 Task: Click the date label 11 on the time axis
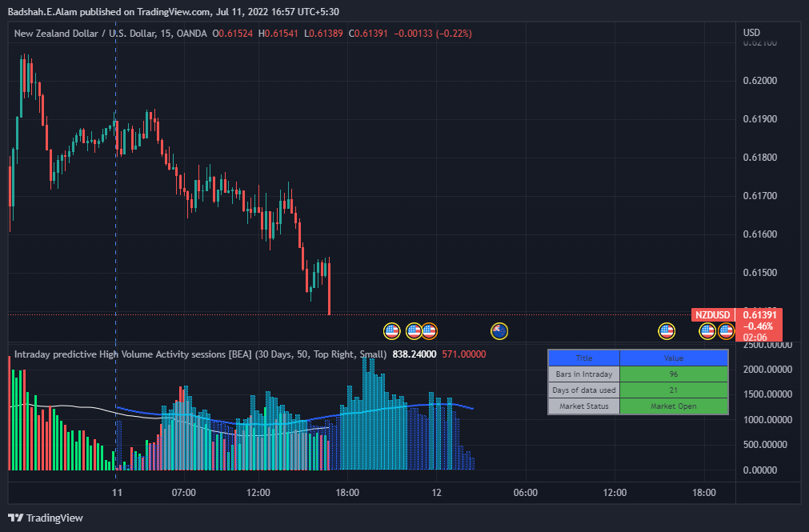tap(117, 493)
